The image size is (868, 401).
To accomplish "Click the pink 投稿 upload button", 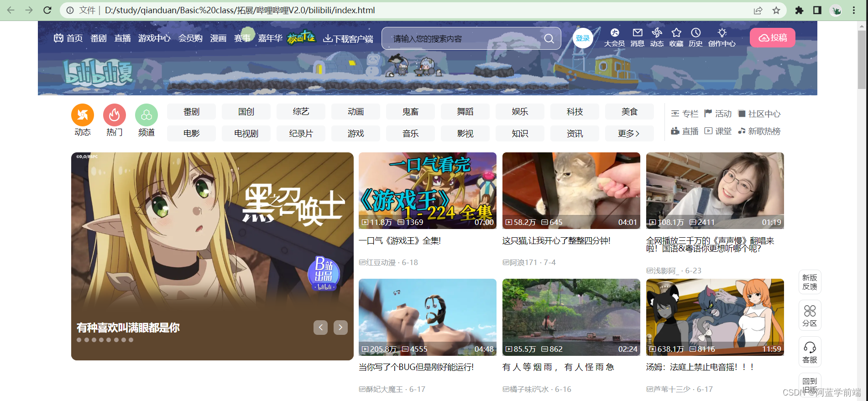I will point(772,37).
